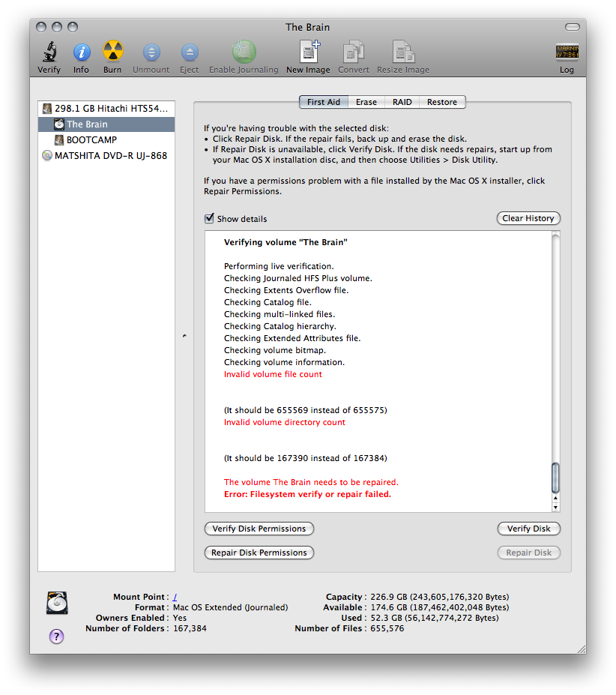
Task: Switch to the Erase tab
Action: 366,102
